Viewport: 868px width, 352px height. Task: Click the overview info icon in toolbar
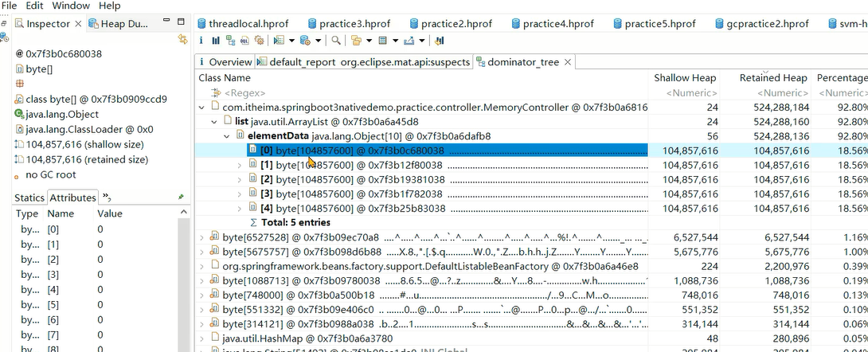coord(201,40)
